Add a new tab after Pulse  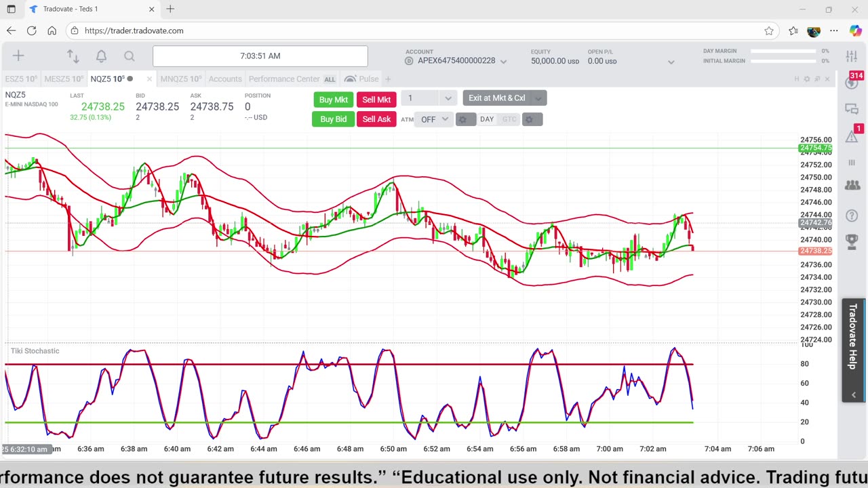388,79
